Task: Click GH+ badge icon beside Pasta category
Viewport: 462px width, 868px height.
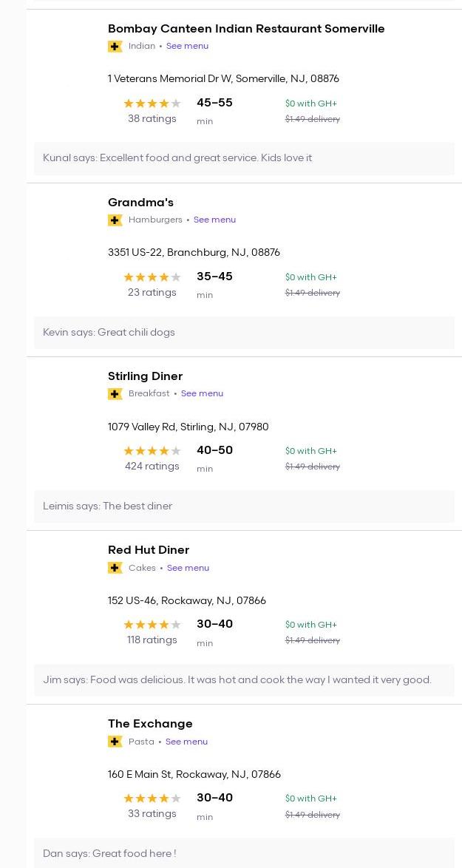Action: (115, 742)
